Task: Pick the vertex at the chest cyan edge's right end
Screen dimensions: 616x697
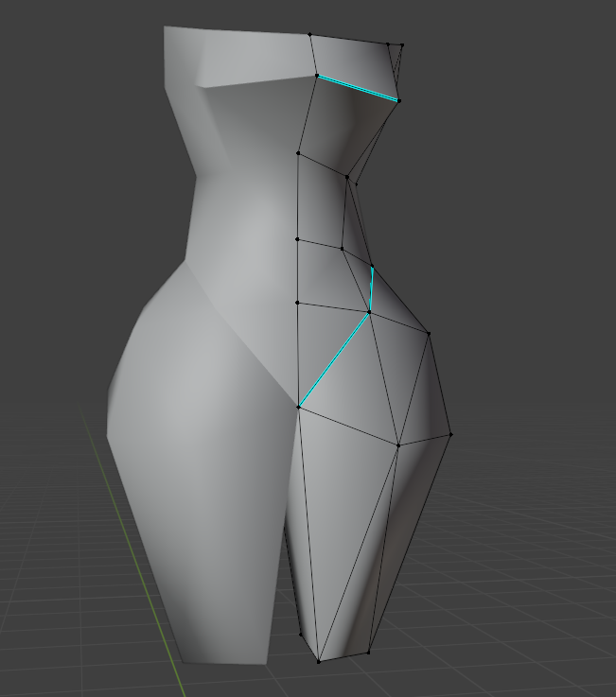Action: tap(399, 101)
